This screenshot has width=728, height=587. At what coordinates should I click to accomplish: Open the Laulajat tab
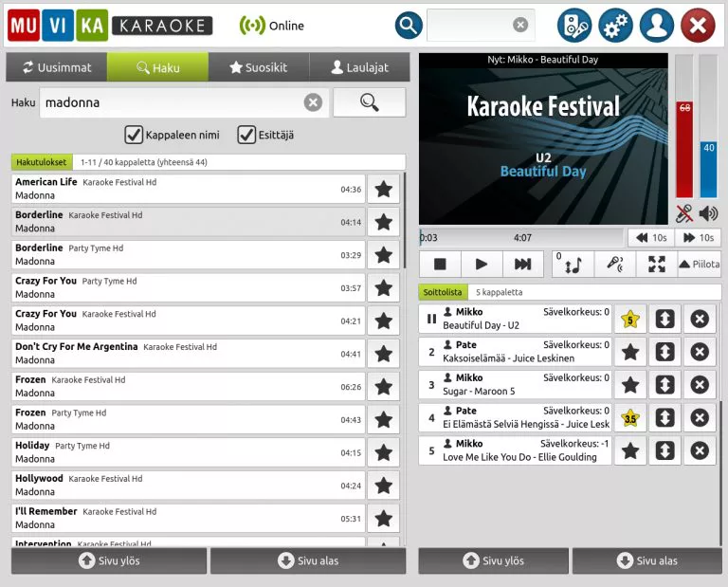(359, 67)
